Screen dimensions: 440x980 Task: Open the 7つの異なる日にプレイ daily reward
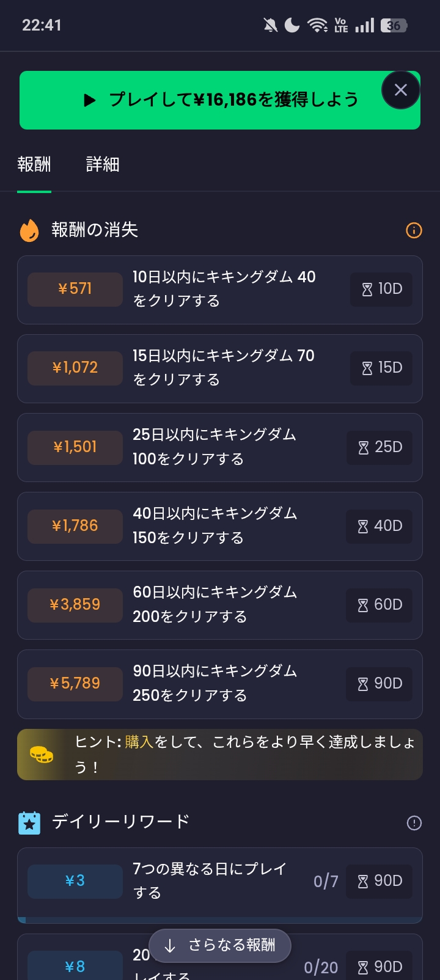tap(209, 880)
